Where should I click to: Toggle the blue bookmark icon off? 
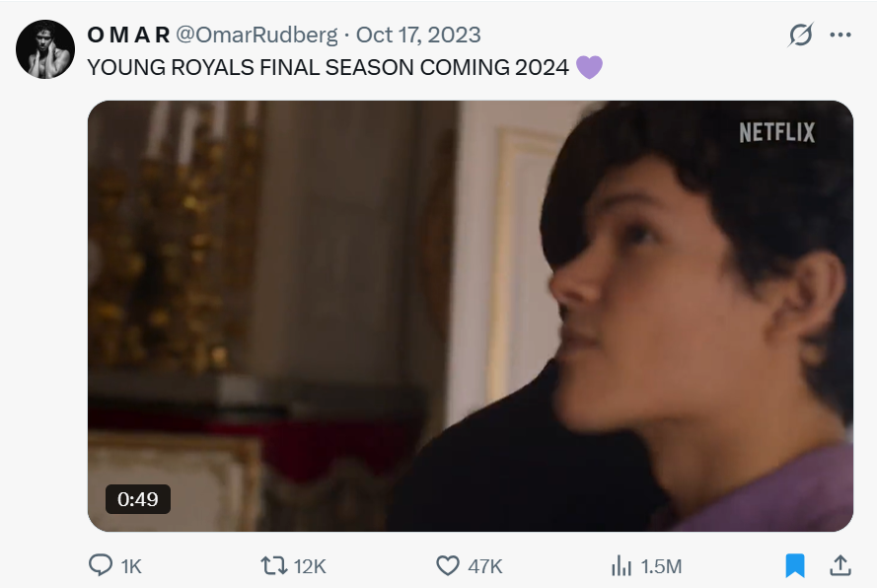795,565
